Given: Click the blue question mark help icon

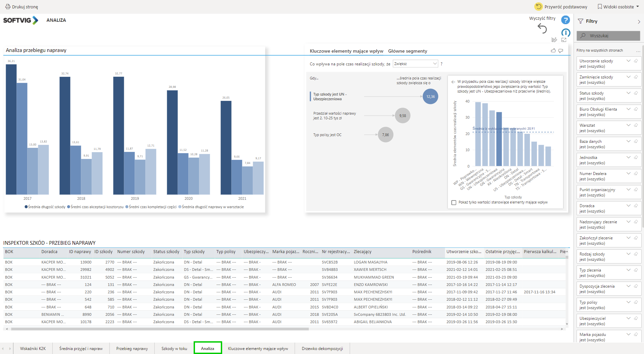Looking at the screenshot, I should tap(565, 20).
